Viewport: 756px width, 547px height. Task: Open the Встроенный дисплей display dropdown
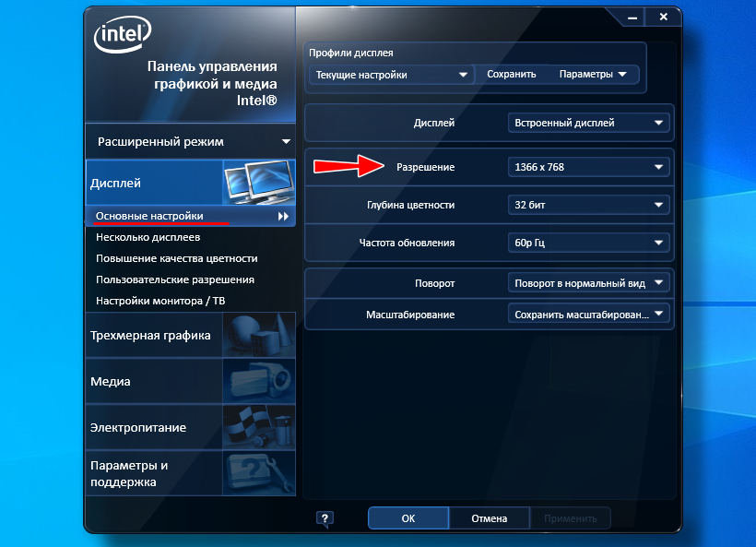coord(589,123)
